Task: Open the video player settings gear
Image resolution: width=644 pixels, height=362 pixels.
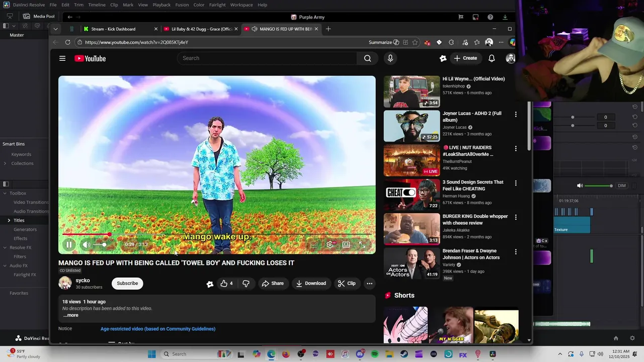Action: [330, 245]
